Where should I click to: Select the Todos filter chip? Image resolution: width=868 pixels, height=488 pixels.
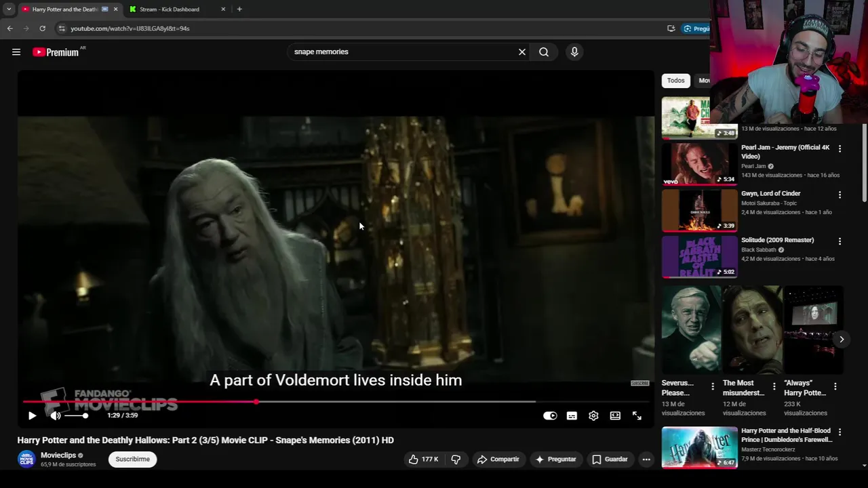676,81
